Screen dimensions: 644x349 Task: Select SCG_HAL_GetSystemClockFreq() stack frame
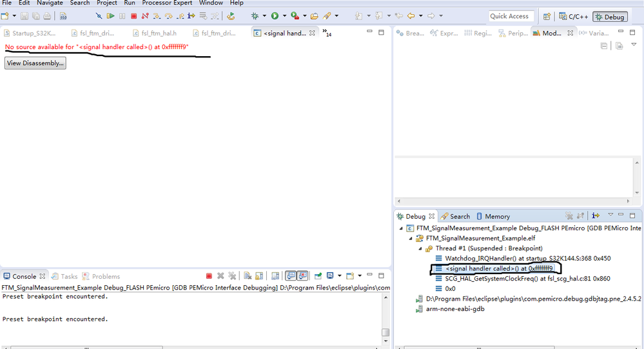[x=522, y=278]
